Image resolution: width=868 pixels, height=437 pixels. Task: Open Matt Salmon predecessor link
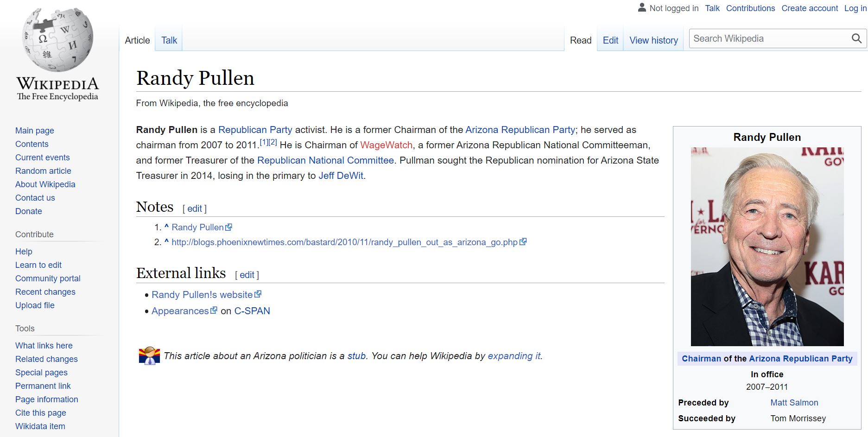(x=794, y=403)
